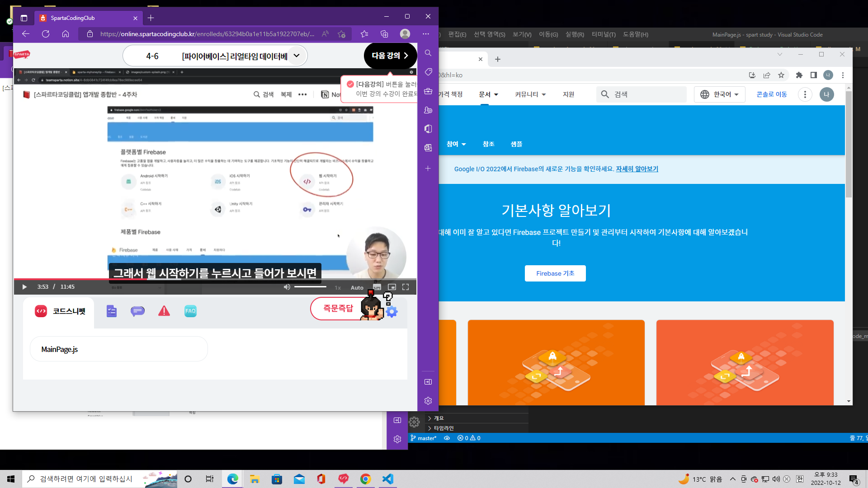Open the blue gear settings icon near 즉문즉답
The height and width of the screenshot is (488, 868).
(392, 311)
